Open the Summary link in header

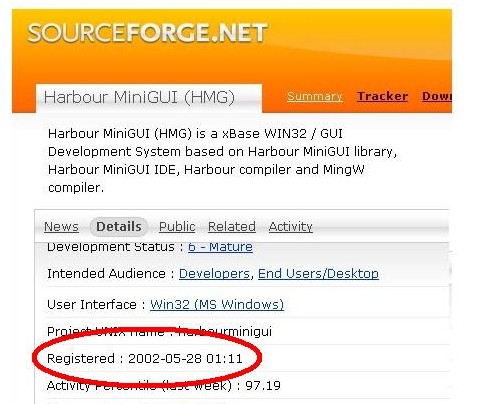pyautogui.click(x=315, y=96)
